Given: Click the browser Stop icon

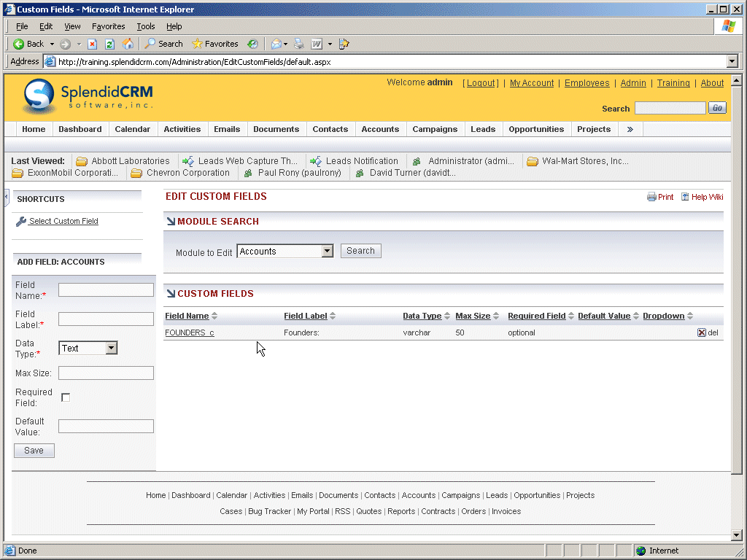Looking at the screenshot, I should (x=93, y=44).
